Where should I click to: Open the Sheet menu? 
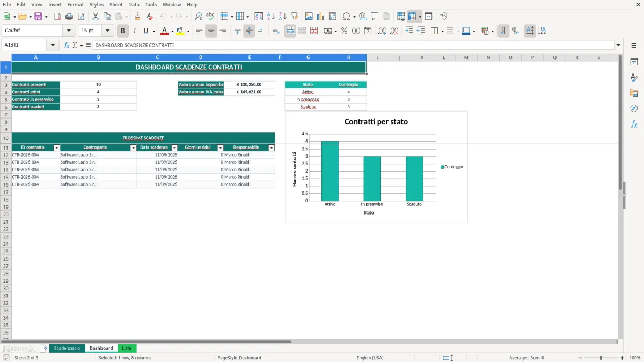116,4
